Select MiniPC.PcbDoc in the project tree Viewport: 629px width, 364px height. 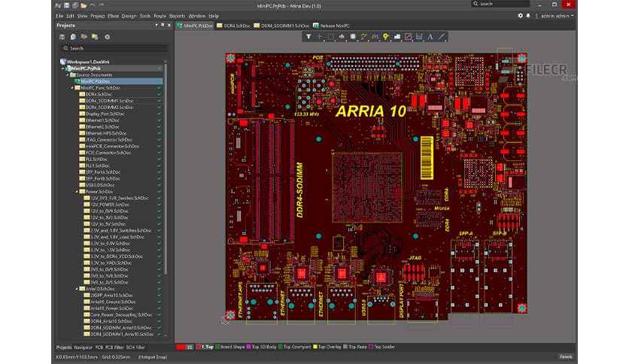119,81
